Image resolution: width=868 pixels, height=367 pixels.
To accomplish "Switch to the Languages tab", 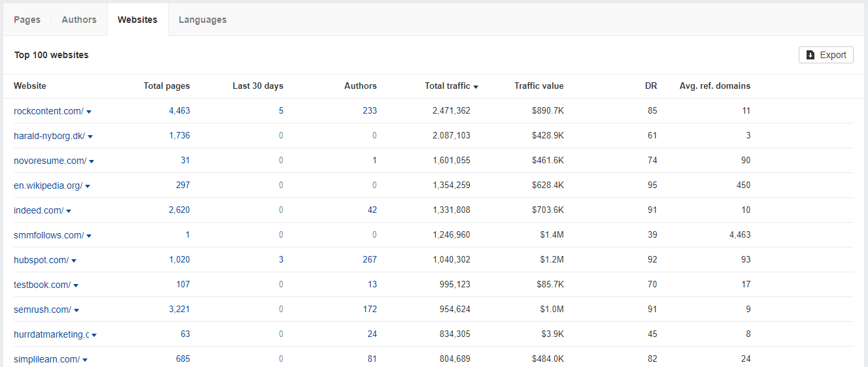I will pos(203,20).
